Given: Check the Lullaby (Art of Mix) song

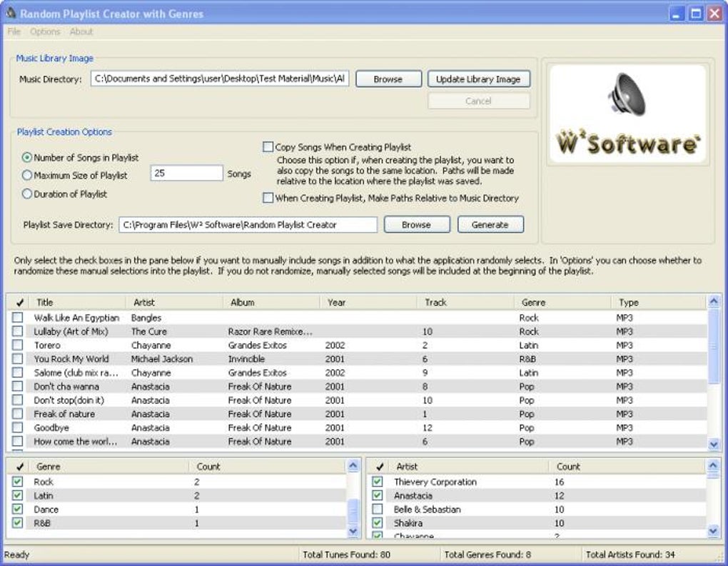Looking at the screenshot, I should [18, 331].
